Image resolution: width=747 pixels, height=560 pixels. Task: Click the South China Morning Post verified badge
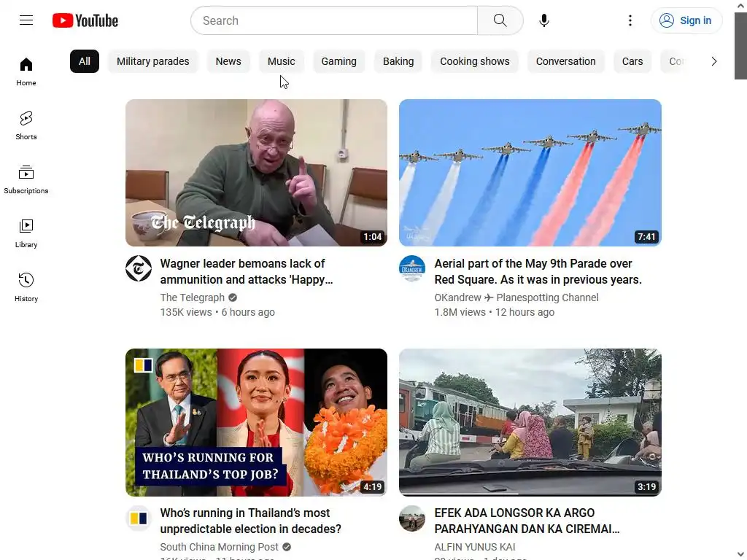coord(287,547)
